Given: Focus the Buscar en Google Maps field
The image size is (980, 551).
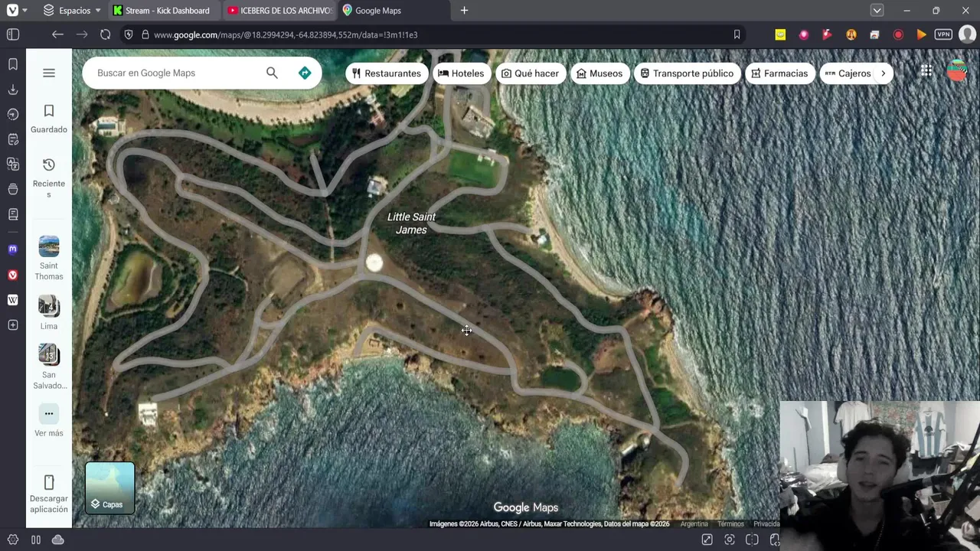Looking at the screenshot, I should [176, 73].
